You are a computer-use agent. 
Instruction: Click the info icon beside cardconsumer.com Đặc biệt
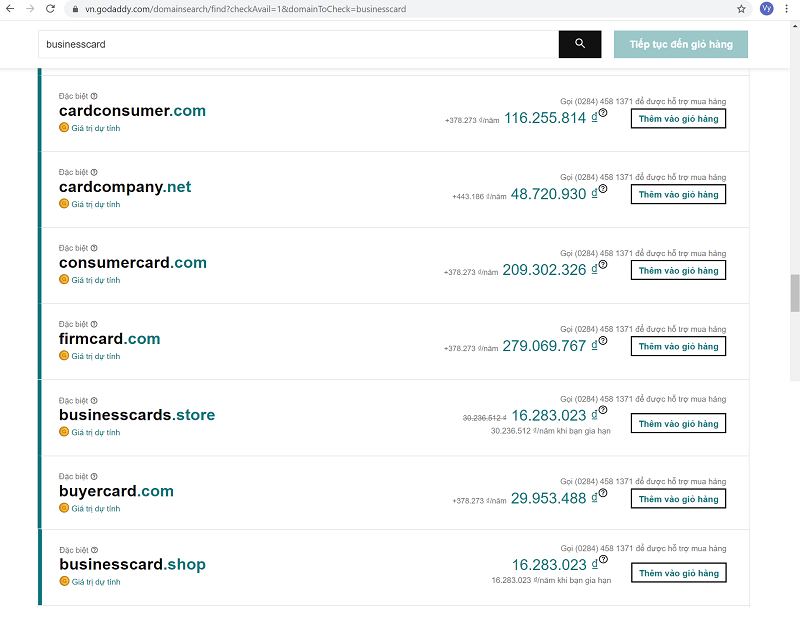[x=94, y=96]
